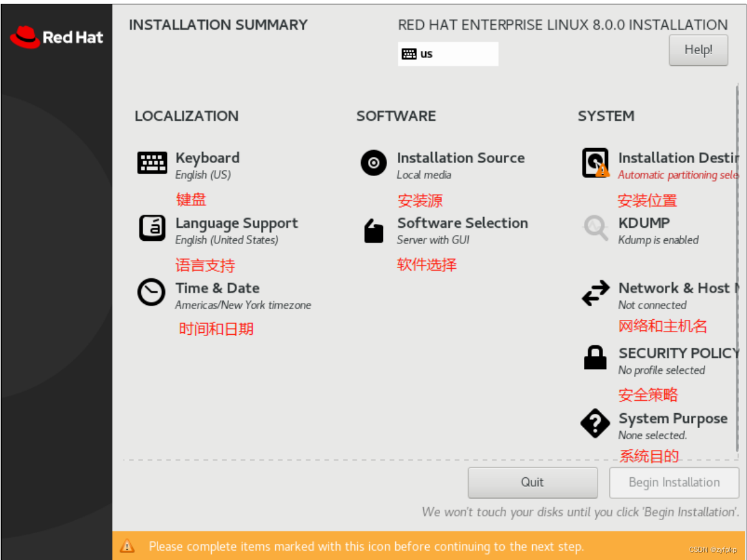Open the Installation Source settings
The width and height of the screenshot is (747, 560).
[x=461, y=158]
